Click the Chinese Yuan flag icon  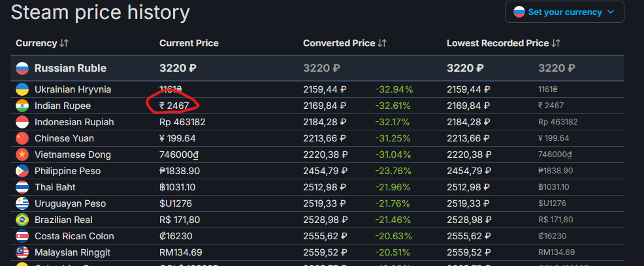click(x=22, y=138)
